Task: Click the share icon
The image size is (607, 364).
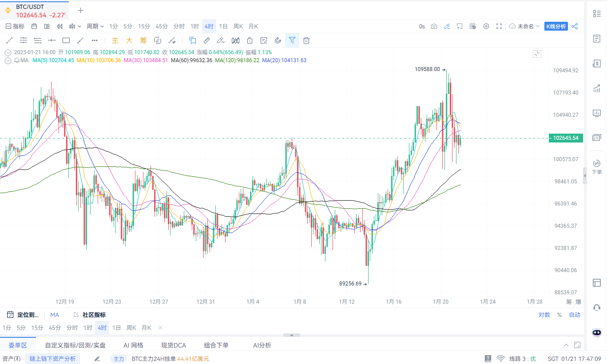Action: pos(575,27)
